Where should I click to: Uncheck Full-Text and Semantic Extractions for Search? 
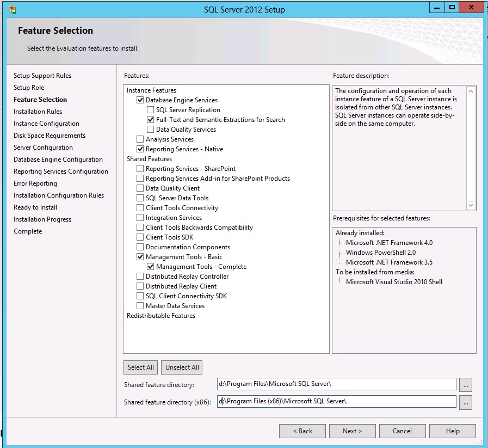[150, 120]
